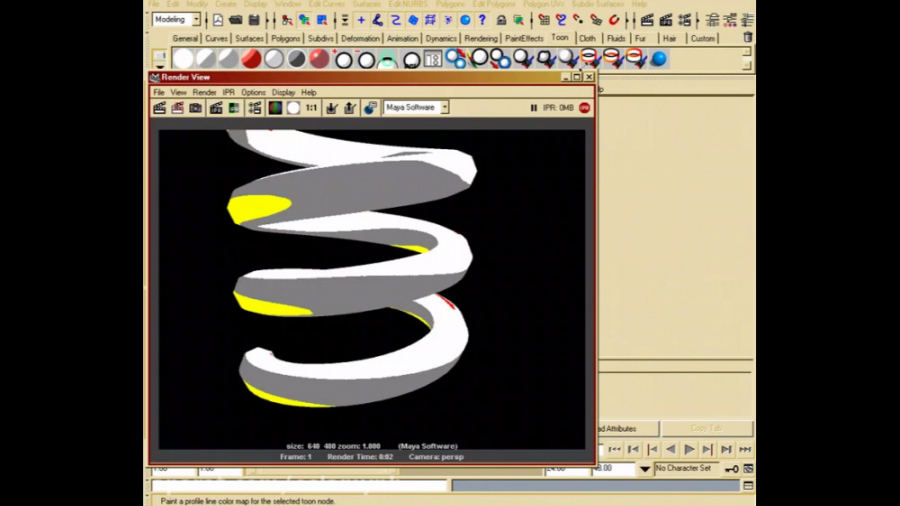
Task: Open the IPR menu in Render View
Action: pos(228,92)
